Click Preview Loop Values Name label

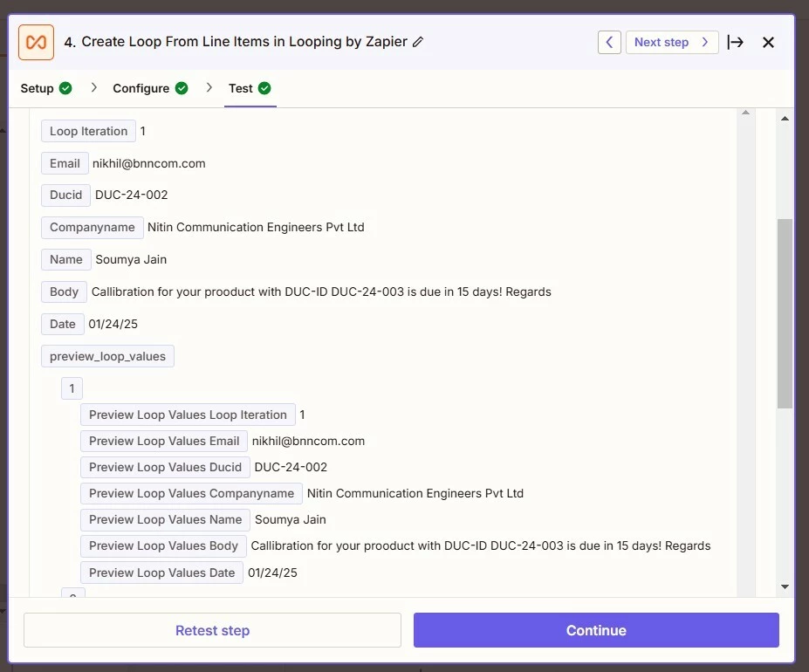(x=165, y=520)
